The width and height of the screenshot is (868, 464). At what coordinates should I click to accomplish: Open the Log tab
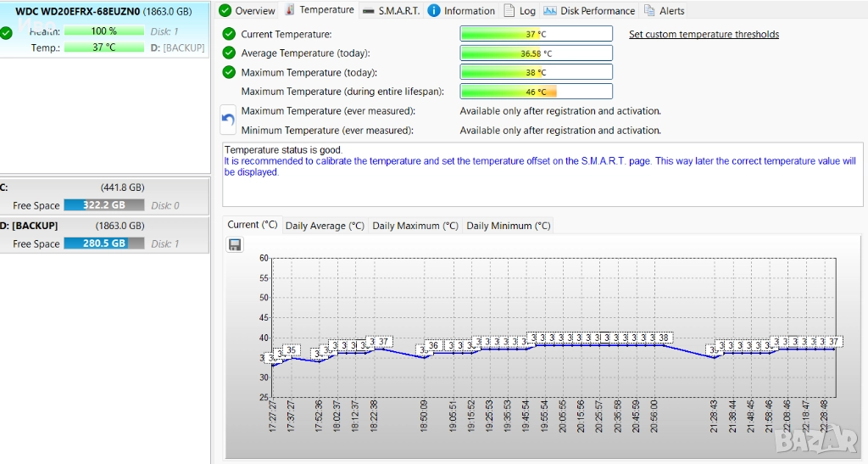[x=520, y=11]
